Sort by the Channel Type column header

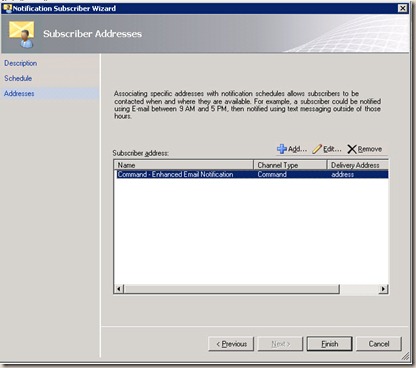(290, 165)
